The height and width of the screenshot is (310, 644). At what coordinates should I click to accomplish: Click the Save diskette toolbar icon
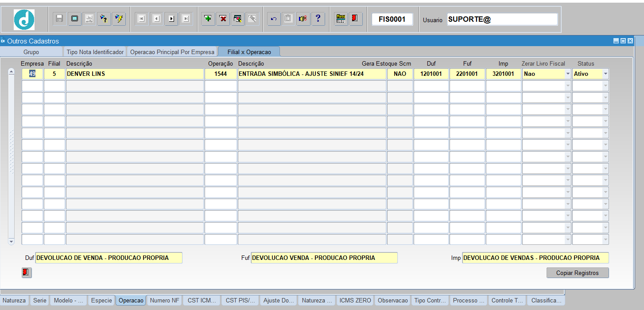59,19
